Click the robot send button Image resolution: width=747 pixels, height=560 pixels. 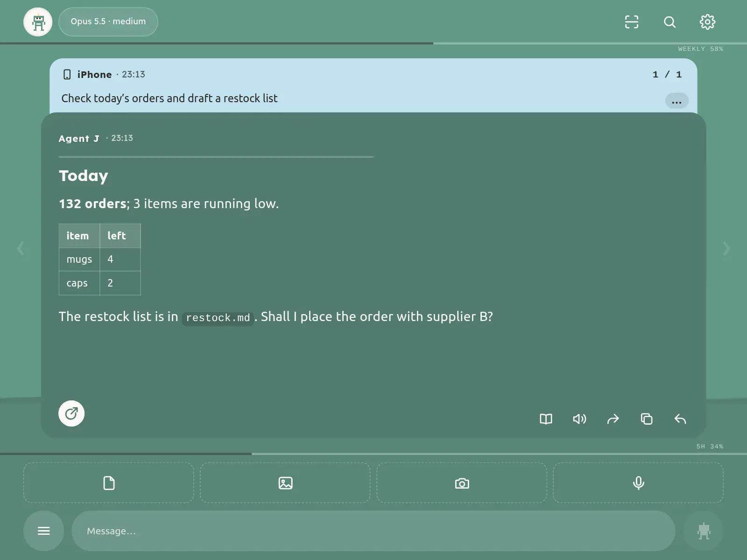coord(704,531)
